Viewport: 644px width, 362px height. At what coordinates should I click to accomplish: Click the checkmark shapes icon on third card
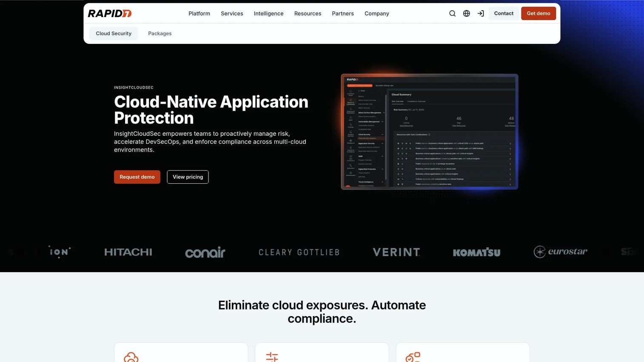(413, 357)
